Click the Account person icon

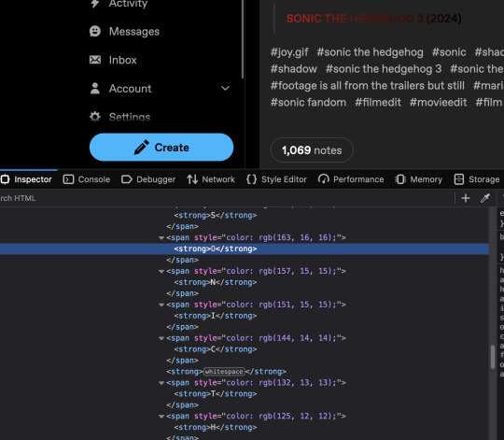pyautogui.click(x=95, y=89)
